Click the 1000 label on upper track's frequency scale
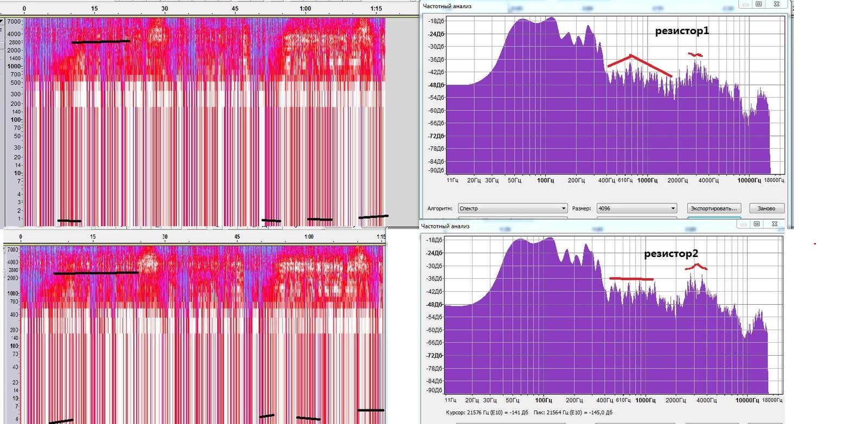 [14, 66]
